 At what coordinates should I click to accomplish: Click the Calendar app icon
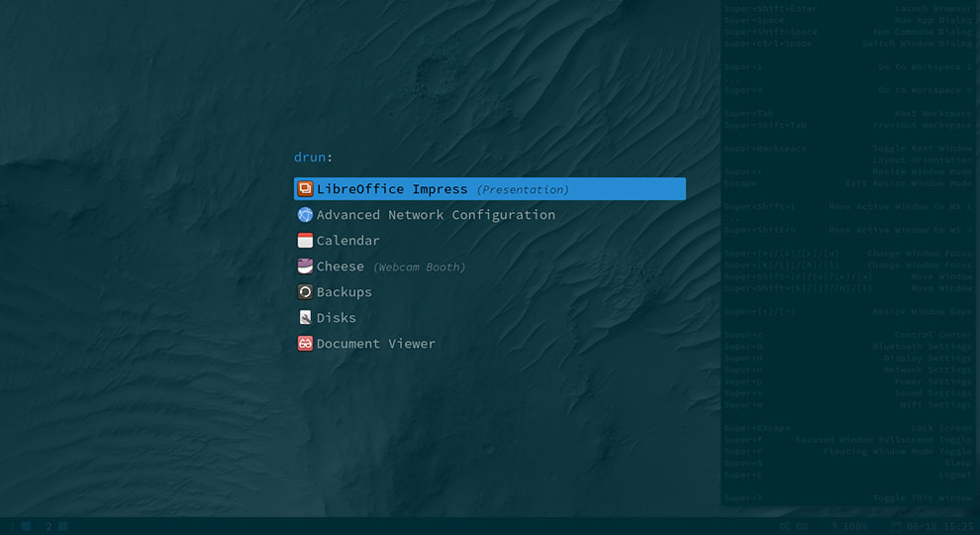click(305, 241)
